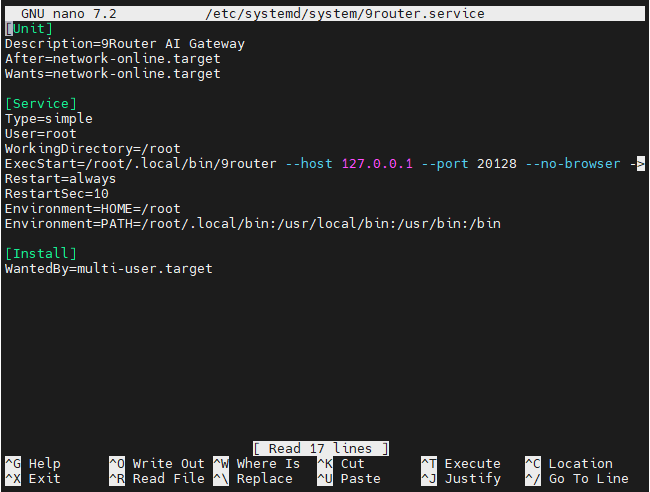Click the 'Read 17 lines' status message
The height and width of the screenshot is (492, 650).
click(x=321, y=448)
